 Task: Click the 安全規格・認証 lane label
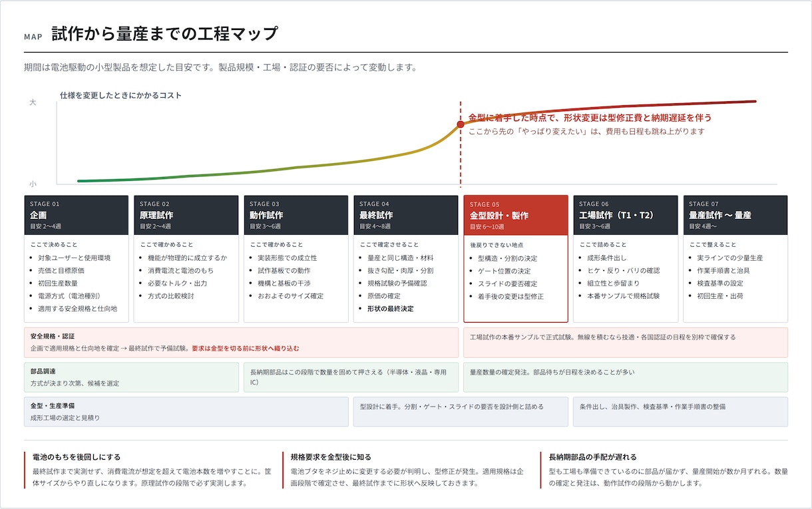tap(53, 336)
